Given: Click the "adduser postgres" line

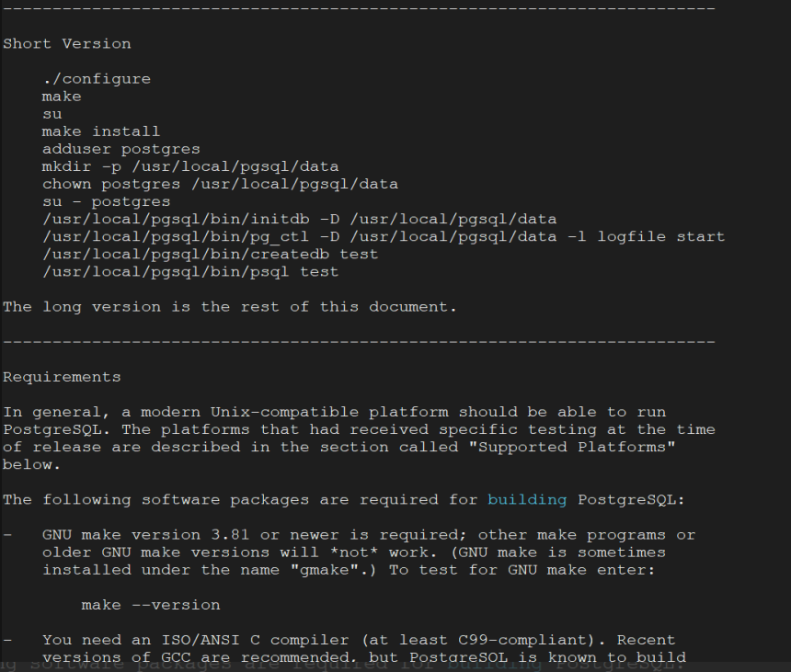Looking at the screenshot, I should [121, 149].
